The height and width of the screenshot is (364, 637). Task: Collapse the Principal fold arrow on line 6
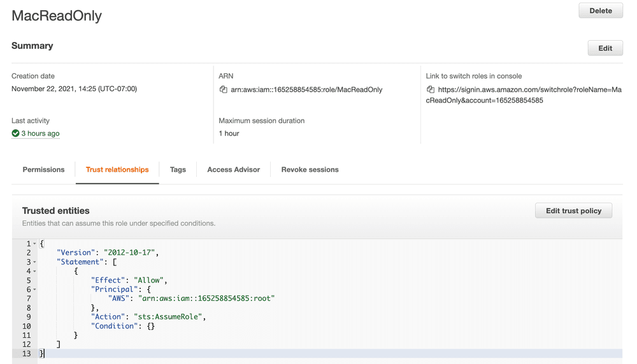[34, 290]
